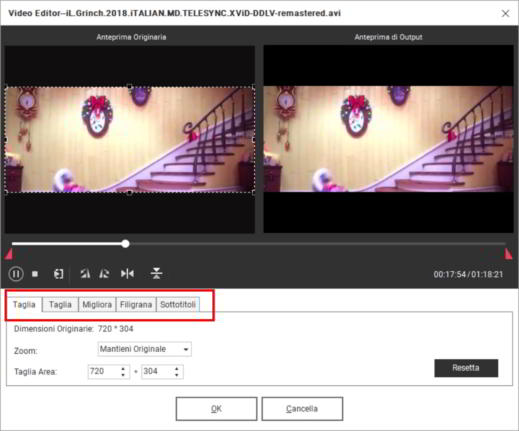Decrease crop height with down arrow

pos(177,375)
